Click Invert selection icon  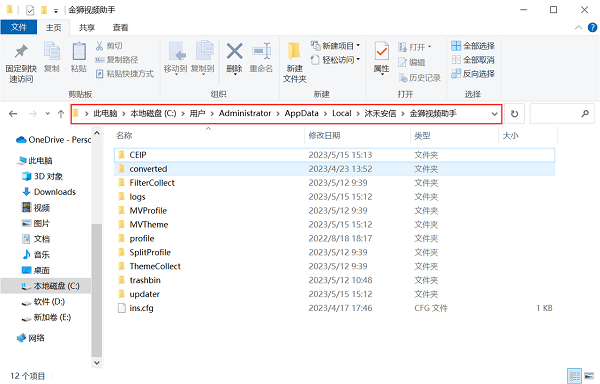[456, 73]
